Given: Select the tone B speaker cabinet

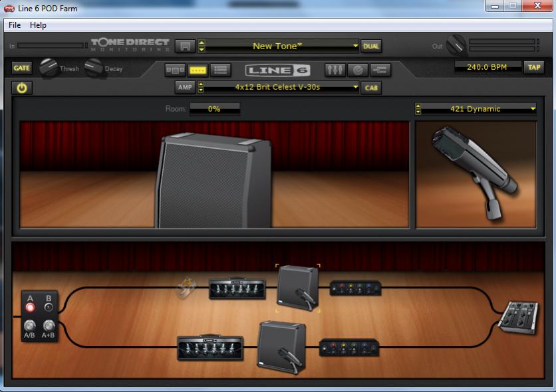Looking at the screenshot, I should pyautogui.click(x=282, y=347).
